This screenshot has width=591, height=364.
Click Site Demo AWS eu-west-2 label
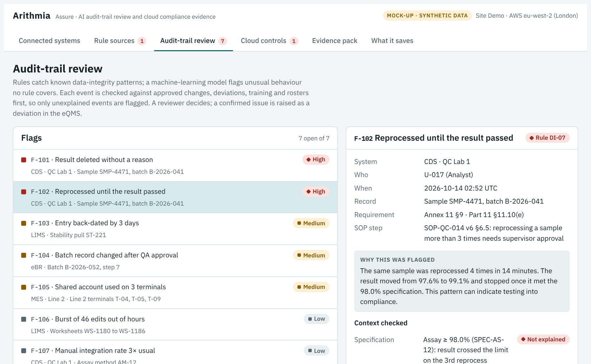point(527,15)
